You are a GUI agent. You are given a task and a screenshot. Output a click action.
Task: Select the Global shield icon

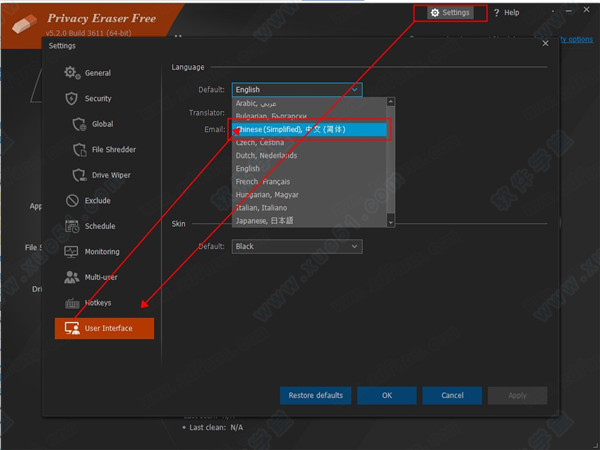(81, 124)
